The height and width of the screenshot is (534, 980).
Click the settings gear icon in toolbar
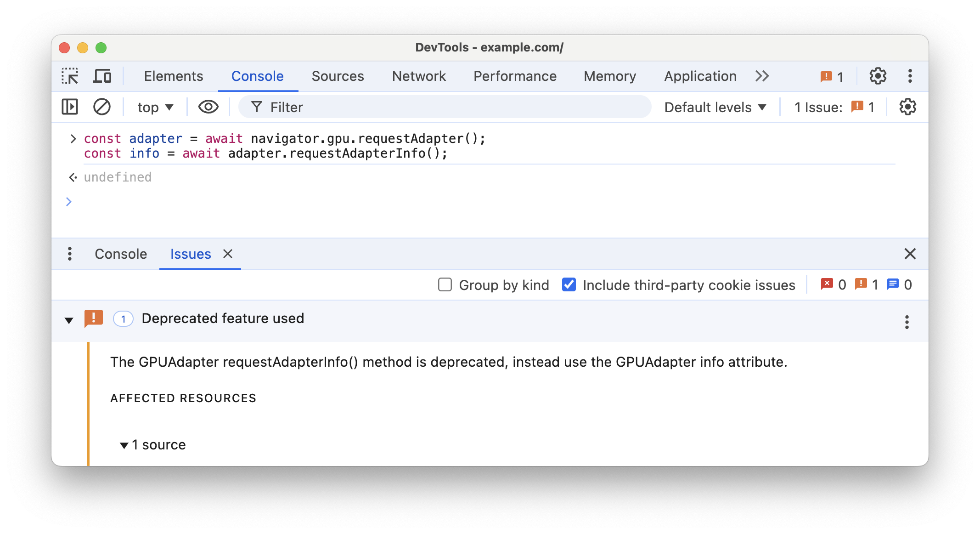(878, 76)
